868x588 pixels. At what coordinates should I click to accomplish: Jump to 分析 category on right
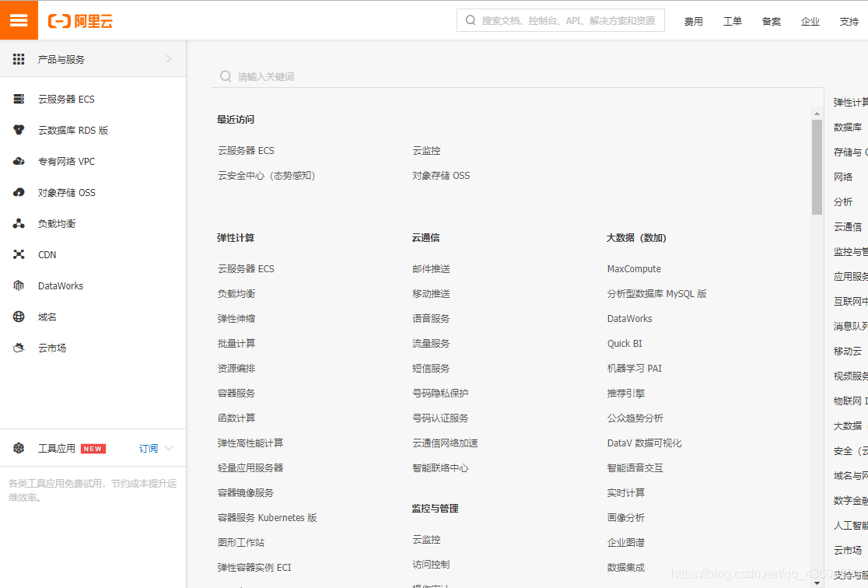(843, 201)
